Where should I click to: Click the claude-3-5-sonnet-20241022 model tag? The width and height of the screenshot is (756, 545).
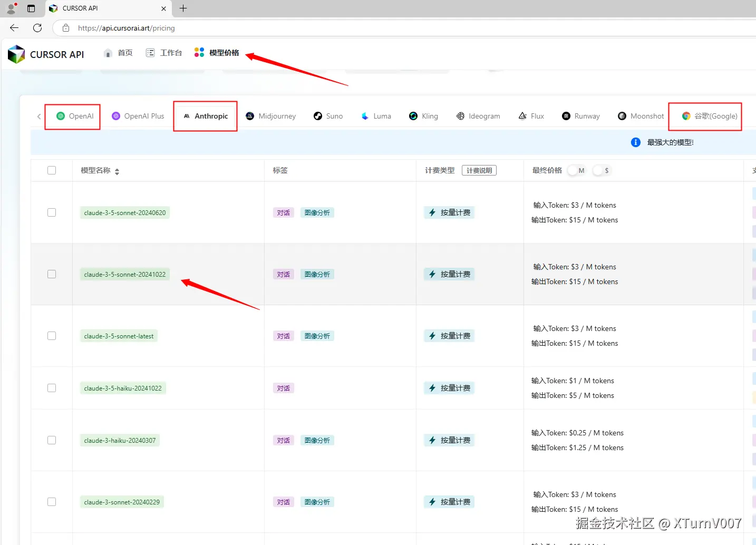125,275
